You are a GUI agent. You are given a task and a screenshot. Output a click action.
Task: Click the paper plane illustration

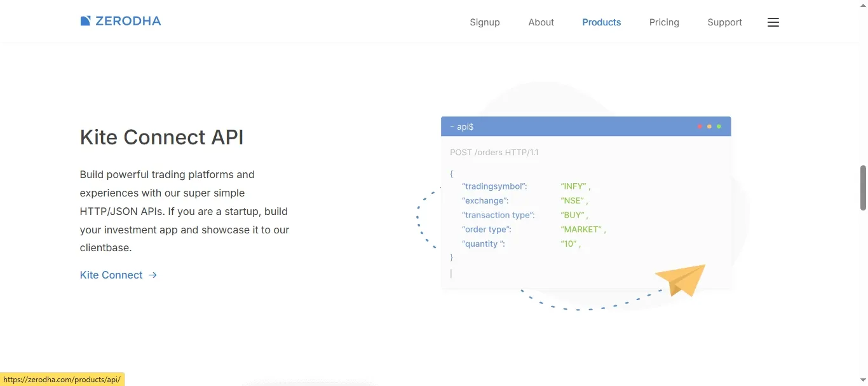coord(681,280)
